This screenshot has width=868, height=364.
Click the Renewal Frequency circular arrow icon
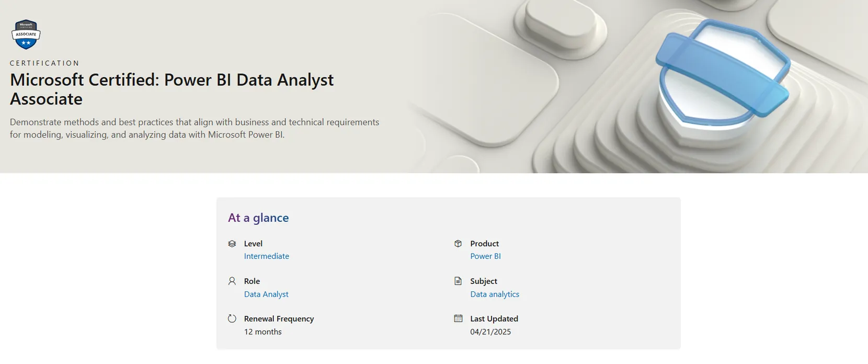pyautogui.click(x=232, y=318)
